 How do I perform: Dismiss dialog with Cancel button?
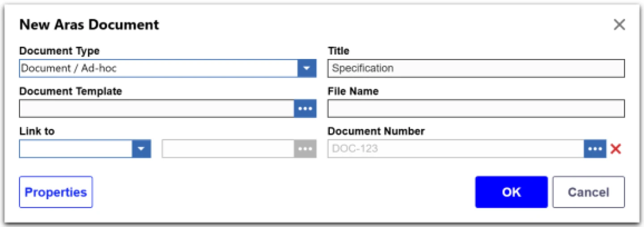point(589,192)
